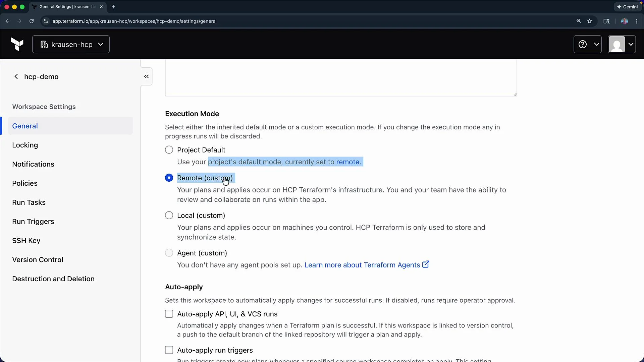Click the Terraform logo icon

(17, 44)
